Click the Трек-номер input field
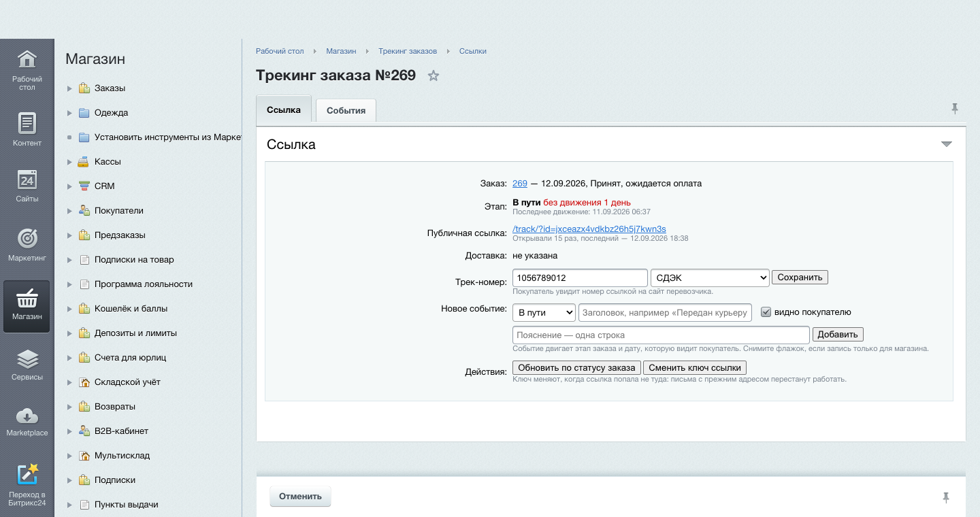Viewport: 980px width, 517px height. point(580,278)
